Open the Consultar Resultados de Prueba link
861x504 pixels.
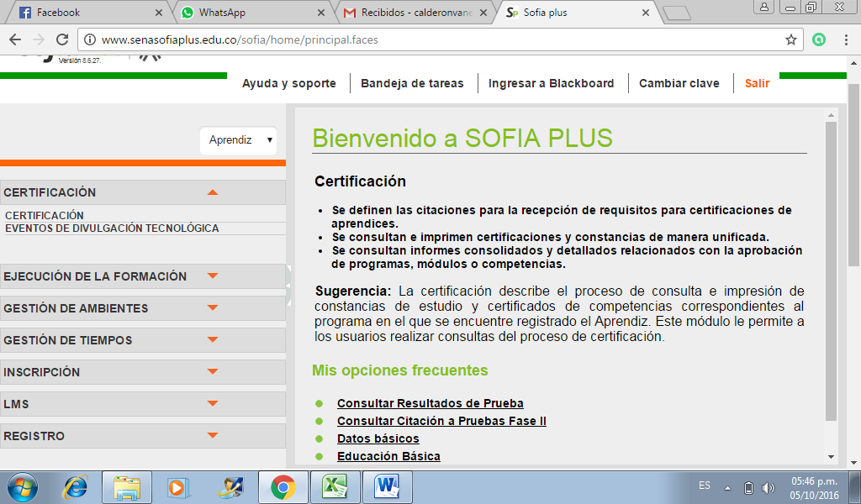tap(430, 403)
